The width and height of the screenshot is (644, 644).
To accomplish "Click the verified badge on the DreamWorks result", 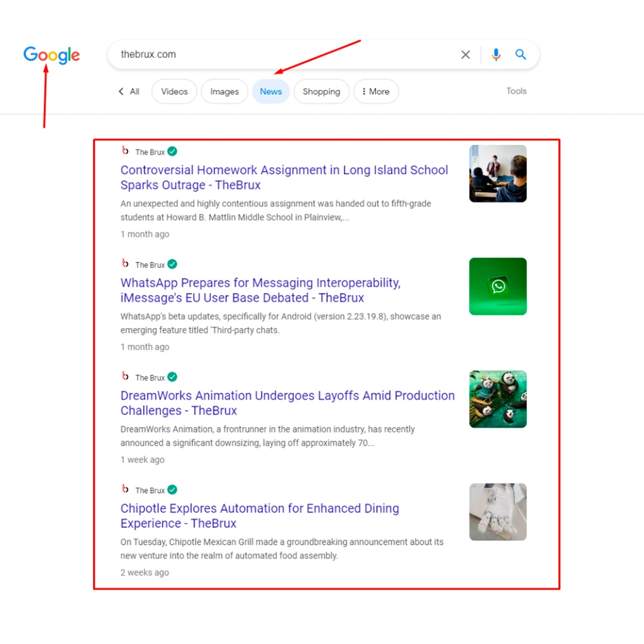I will click(172, 377).
